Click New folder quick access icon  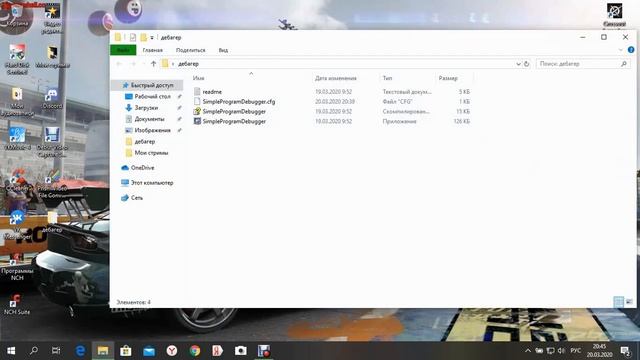[x=144, y=37]
